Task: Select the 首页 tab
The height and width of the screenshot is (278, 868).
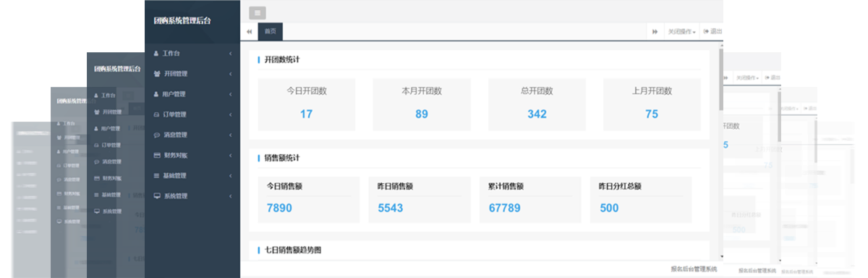Action: click(271, 32)
